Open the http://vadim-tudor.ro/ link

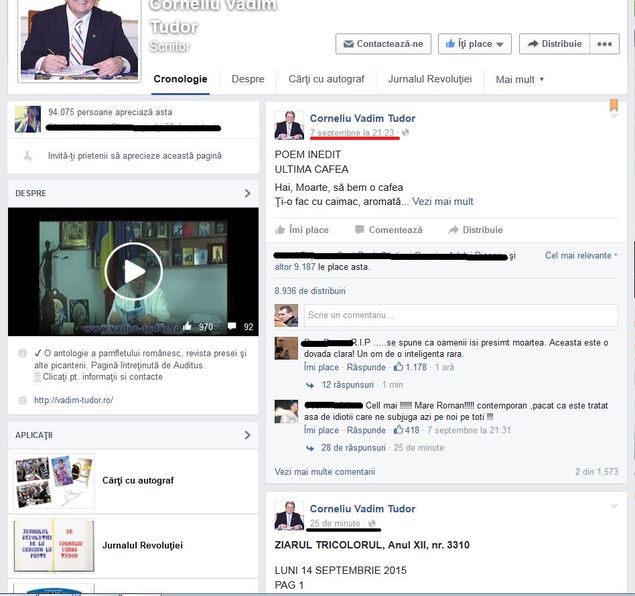(x=74, y=400)
